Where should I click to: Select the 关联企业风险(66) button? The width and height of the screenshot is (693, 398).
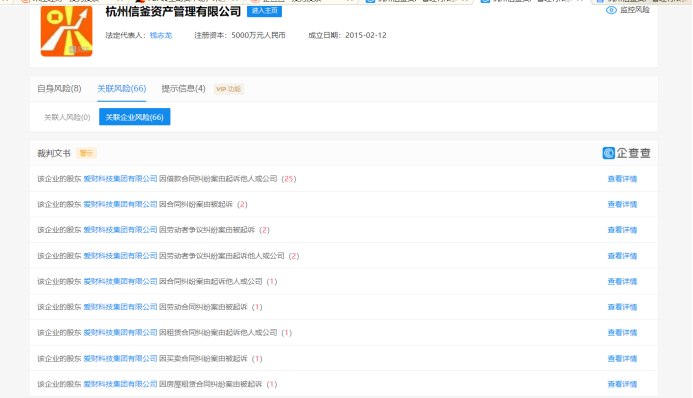pos(134,117)
